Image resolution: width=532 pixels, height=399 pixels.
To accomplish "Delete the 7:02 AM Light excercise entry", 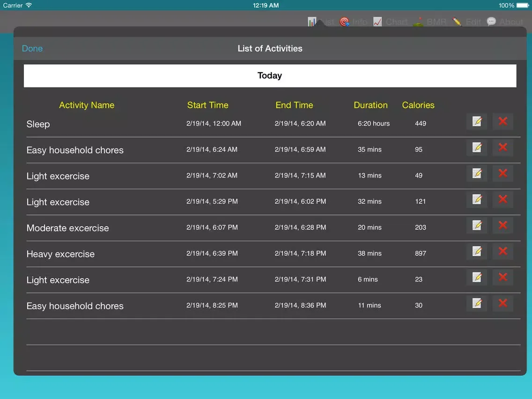I will pos(503,173).
